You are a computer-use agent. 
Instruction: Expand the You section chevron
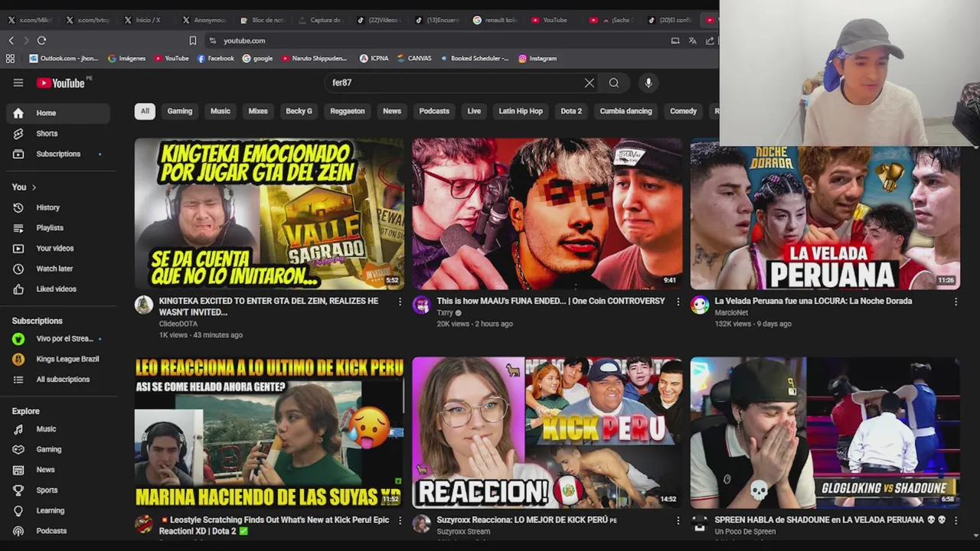pyautogui.click(x=34, y=187)
